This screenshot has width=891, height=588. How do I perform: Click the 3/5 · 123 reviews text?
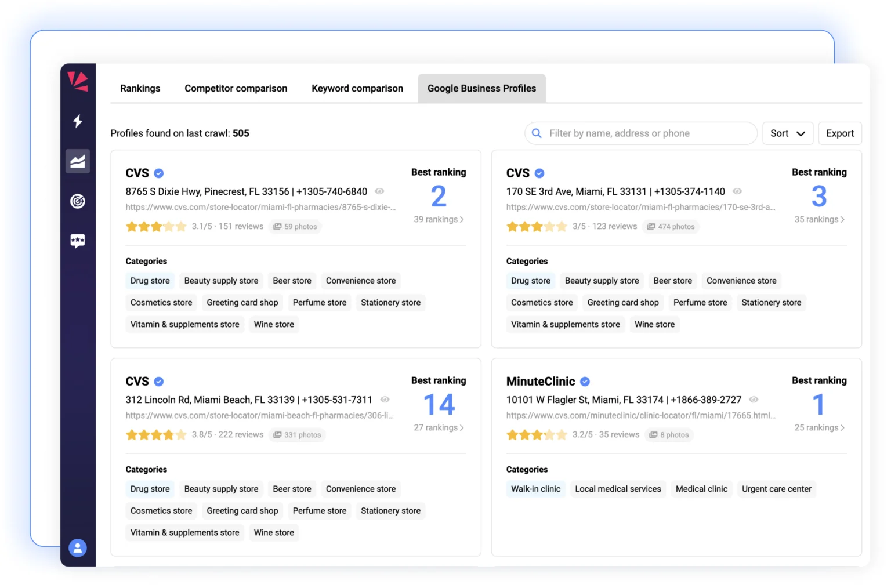coord(604,227)
